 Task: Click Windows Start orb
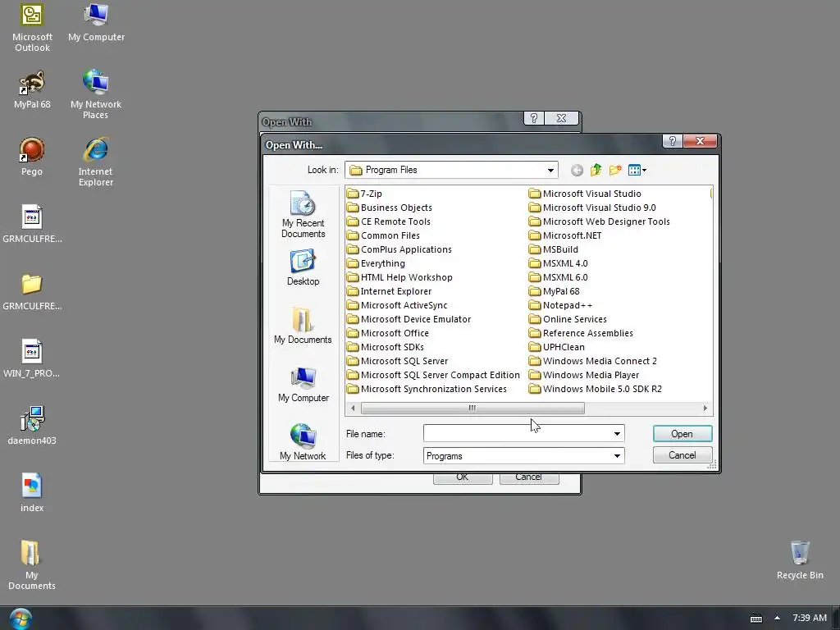(21, 619)
